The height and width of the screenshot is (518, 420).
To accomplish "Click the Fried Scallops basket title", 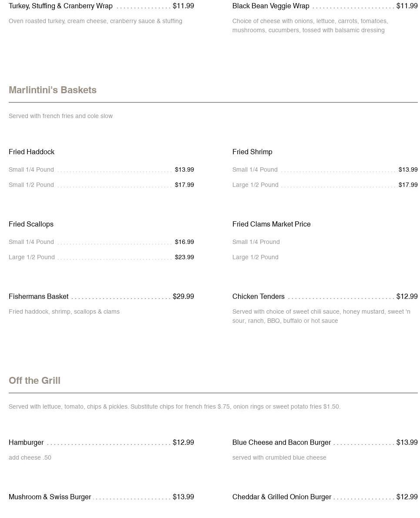I will click(x=31, y=224).
